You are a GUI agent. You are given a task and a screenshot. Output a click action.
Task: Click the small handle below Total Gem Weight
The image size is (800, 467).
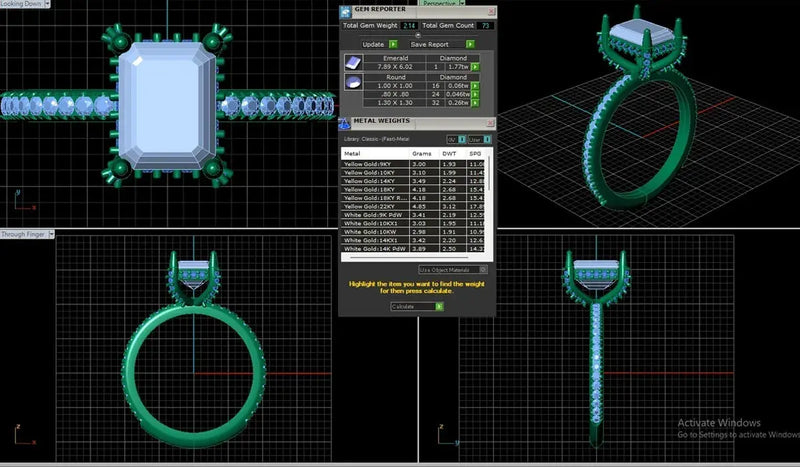click(x=418, y=35)
